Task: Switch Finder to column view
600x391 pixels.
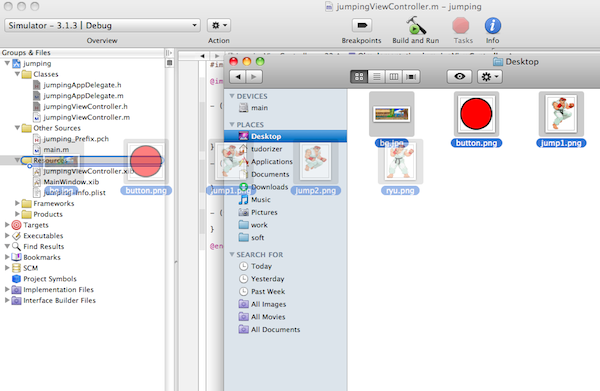Action: [394, 77]
